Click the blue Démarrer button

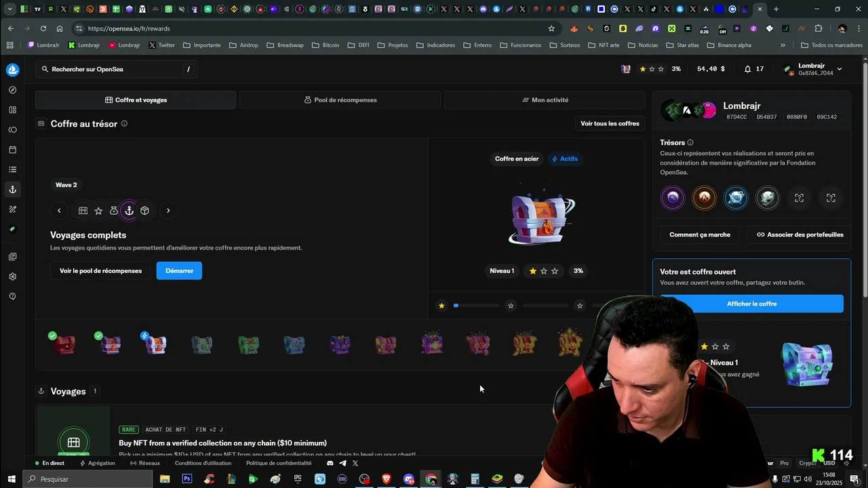[x=179, y=271]
